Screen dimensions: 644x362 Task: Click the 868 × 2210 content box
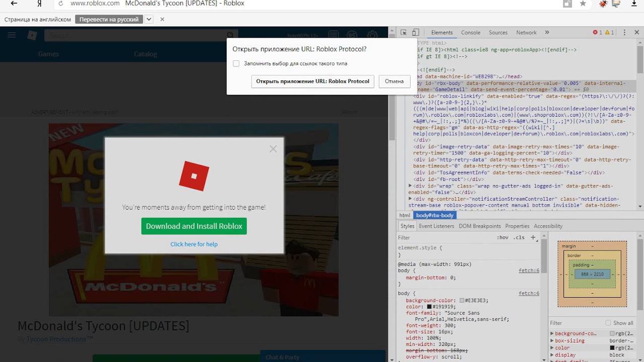[x=592, y=275]
